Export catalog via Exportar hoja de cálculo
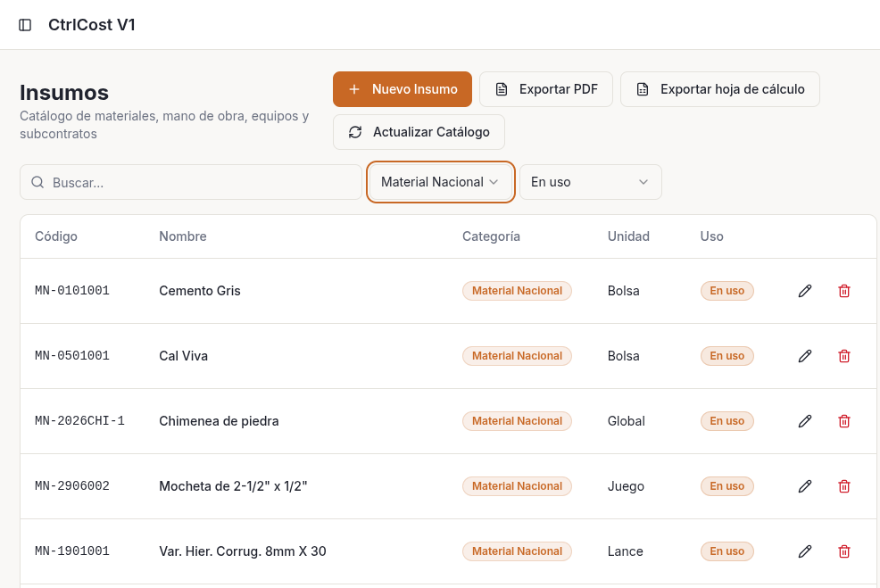880x588 pixels. click(x=719, y=89)
